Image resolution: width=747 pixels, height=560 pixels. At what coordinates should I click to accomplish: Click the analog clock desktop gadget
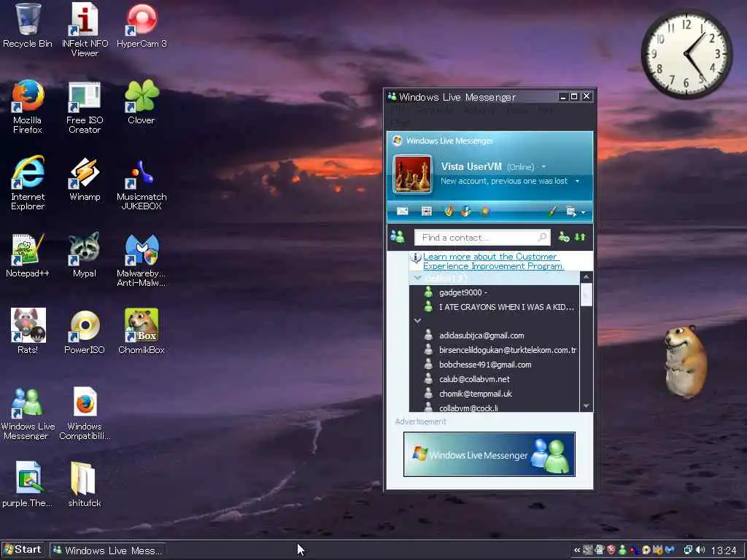(x=686, y=54)
